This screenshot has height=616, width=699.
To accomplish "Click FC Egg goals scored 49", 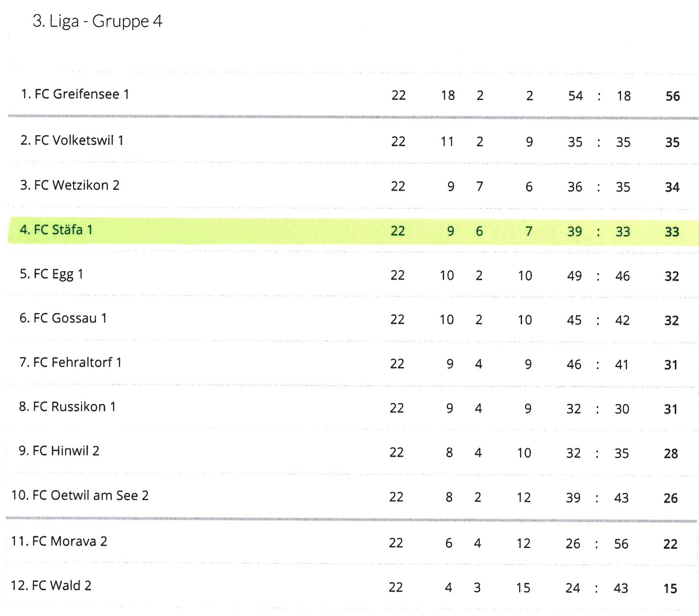I will [x=574, y=276].
